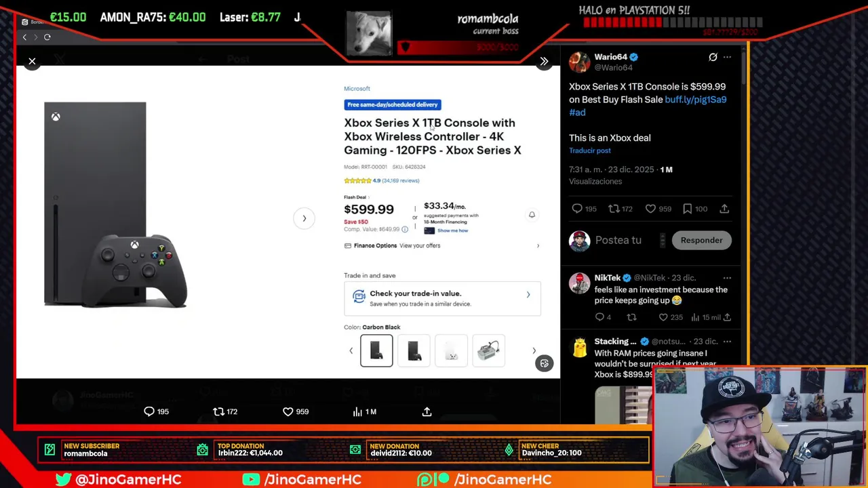
Task: Click the Free same-day/scheduled delivery badge
Action: 393,104
